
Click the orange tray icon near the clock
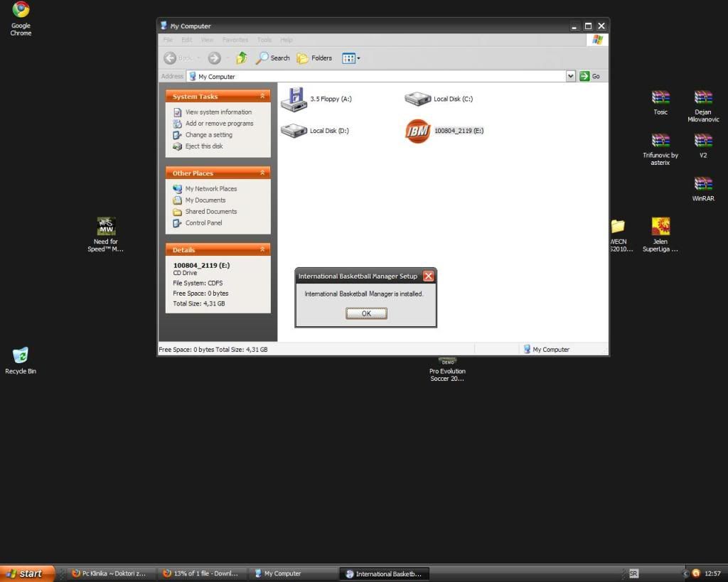(696, 573)
